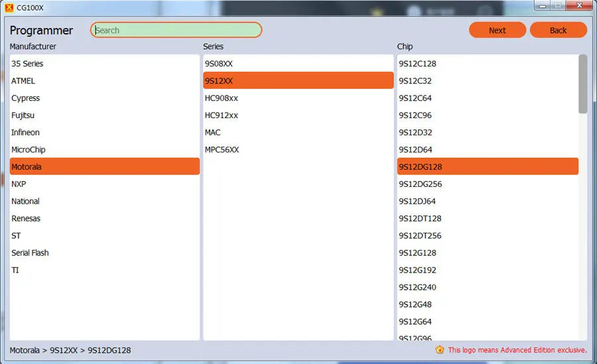The width and height of the screenshot is (597, 364).
Task: Select the MAC series entry
Action: pyautogui.click(x=298, y=133)
